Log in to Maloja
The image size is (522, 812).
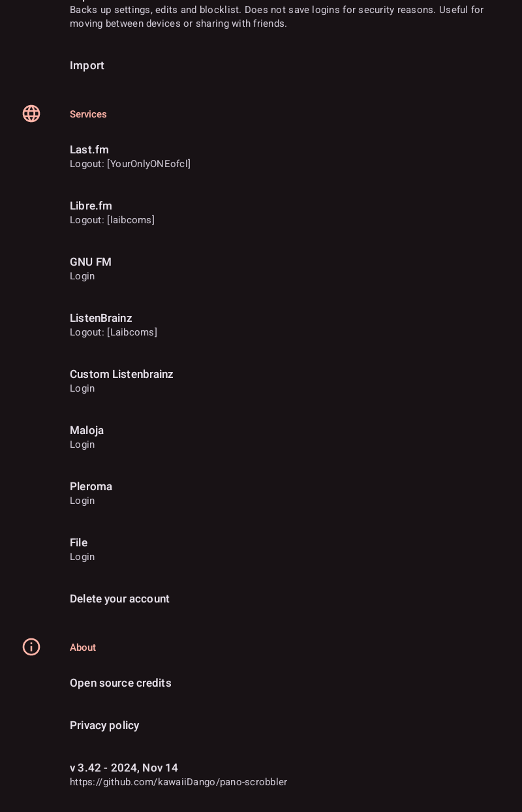point(82,445)
